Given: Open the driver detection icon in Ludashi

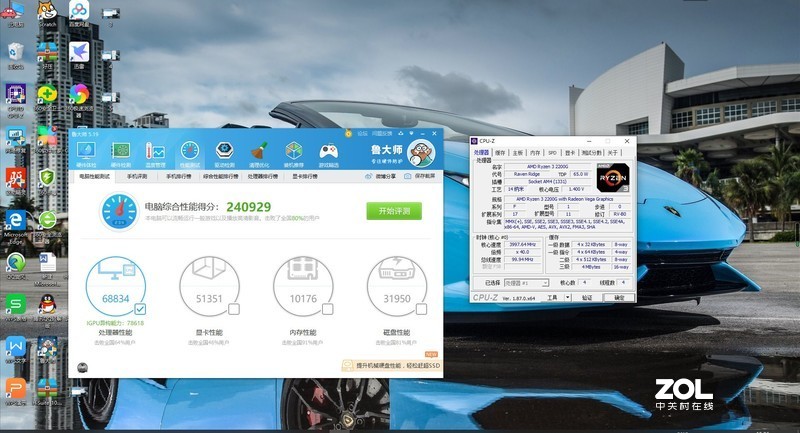Looking at the screenshot, I should pyautogui.click(x=224, y=151).
